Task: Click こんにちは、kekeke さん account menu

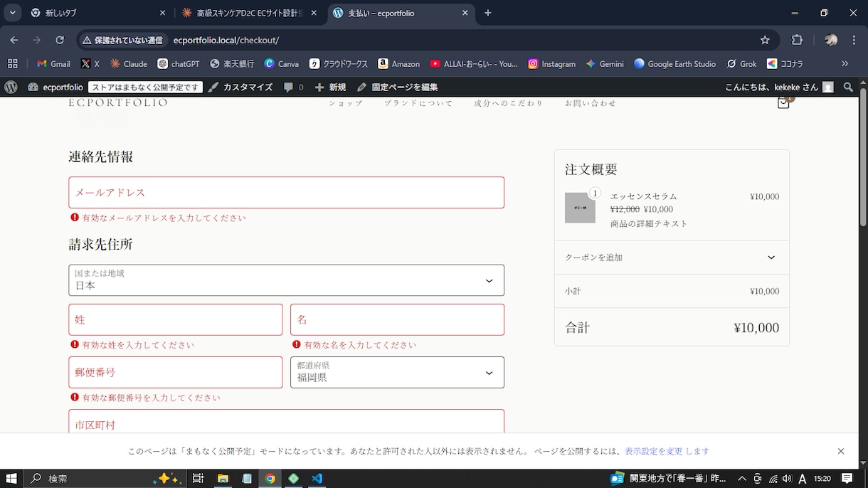Action: pyautogui.click(x=779, y=87)
